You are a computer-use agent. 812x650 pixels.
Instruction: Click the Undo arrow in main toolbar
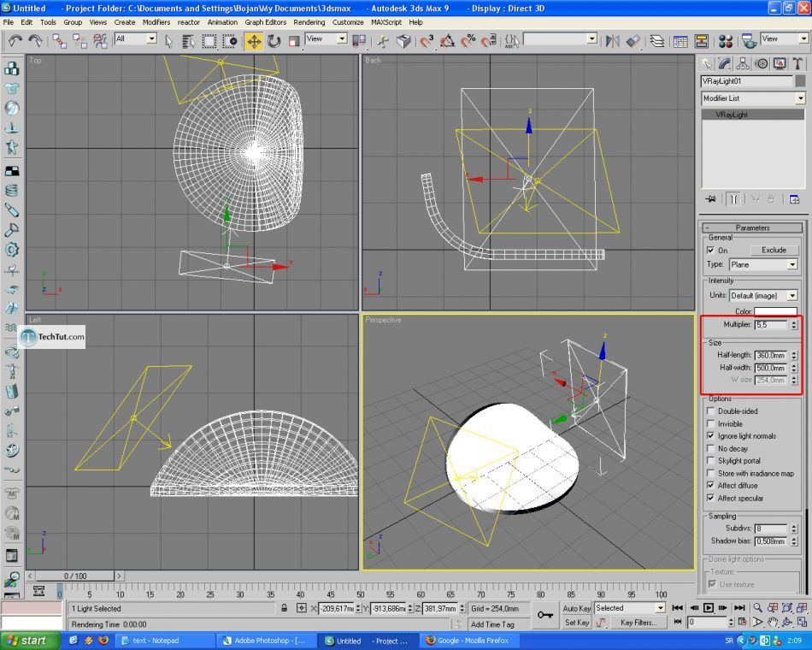[15, 40]
